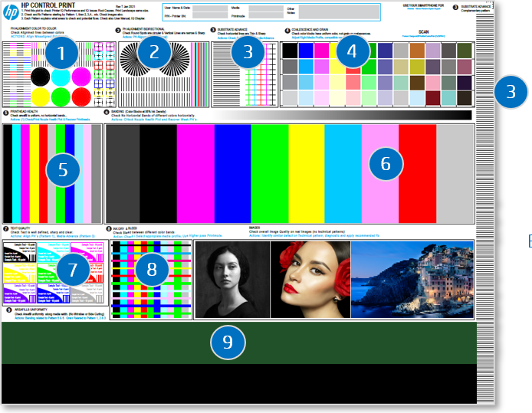The width and height of the screenshot is (532, 413).
Task: Click callout 4 on the color block grid
Action: [x=352, y=53]
